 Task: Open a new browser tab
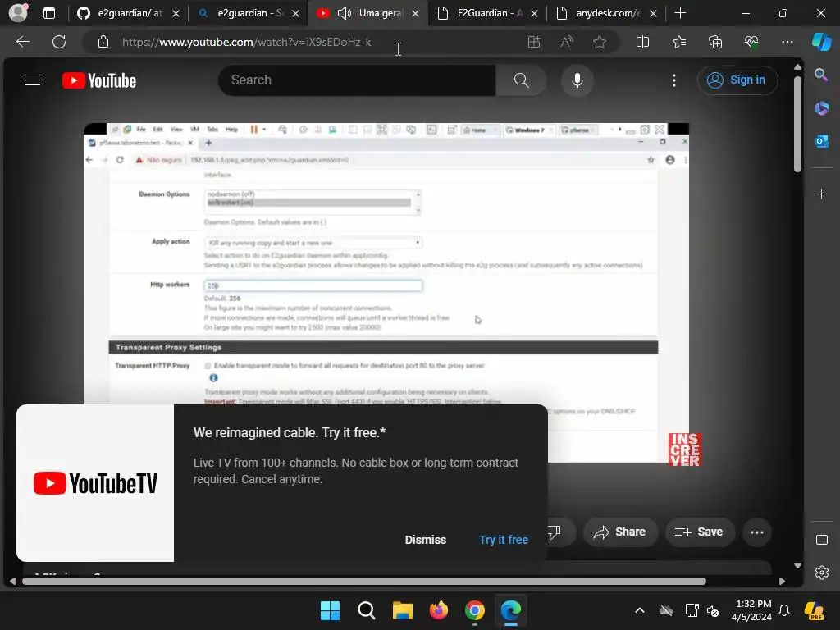click(680, 13)
